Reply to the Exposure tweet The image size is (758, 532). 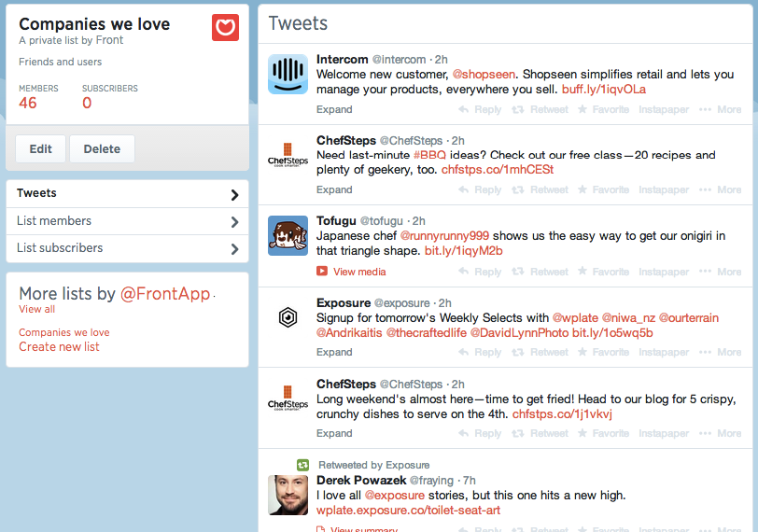pyautogui.click(x=480, y=352)
